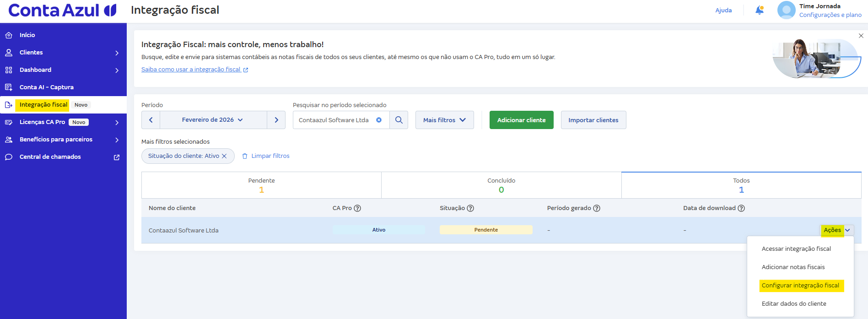868x319 pixels.
Task: Open Saiba como usar a integração fiscal link
Action: click(191, 70)
